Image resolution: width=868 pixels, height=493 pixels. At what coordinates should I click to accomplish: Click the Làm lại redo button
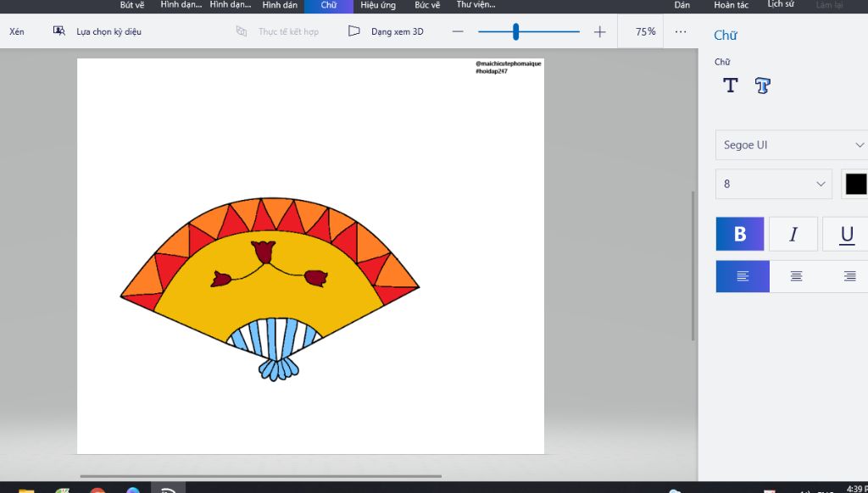tap(829, 5)
